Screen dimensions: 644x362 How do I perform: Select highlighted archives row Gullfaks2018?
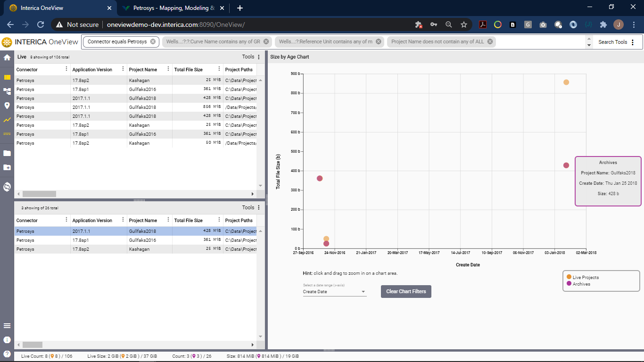(136, 231)
